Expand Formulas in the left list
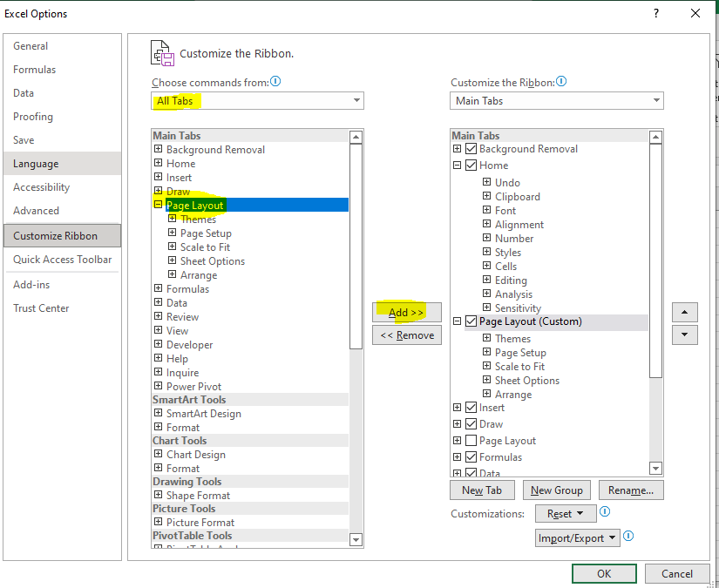Image resolution: width=719 pixels, height=588 pixels. click(x=159, y=288)
